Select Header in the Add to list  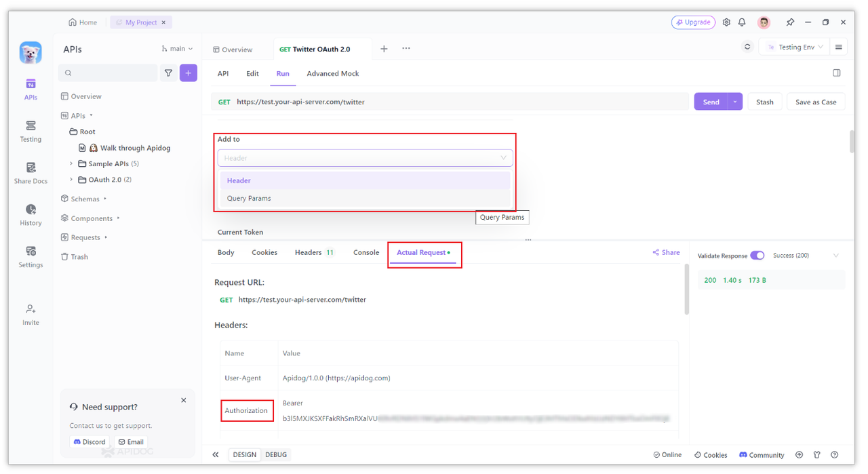[365, 180]
